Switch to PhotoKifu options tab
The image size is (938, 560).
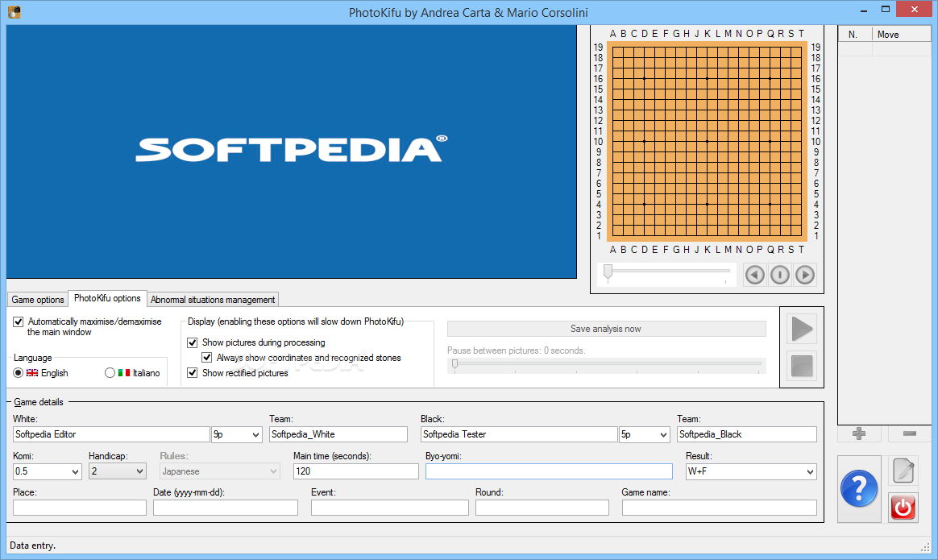point(107,298)
